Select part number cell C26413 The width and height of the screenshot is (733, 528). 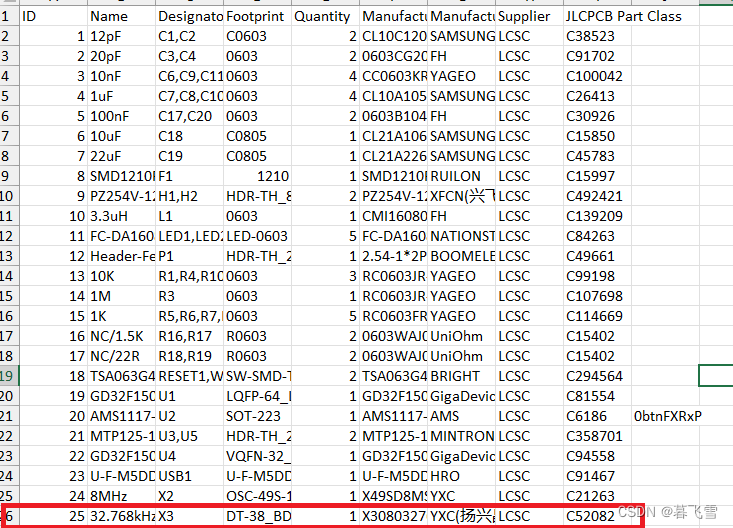(x=597, y=96)
